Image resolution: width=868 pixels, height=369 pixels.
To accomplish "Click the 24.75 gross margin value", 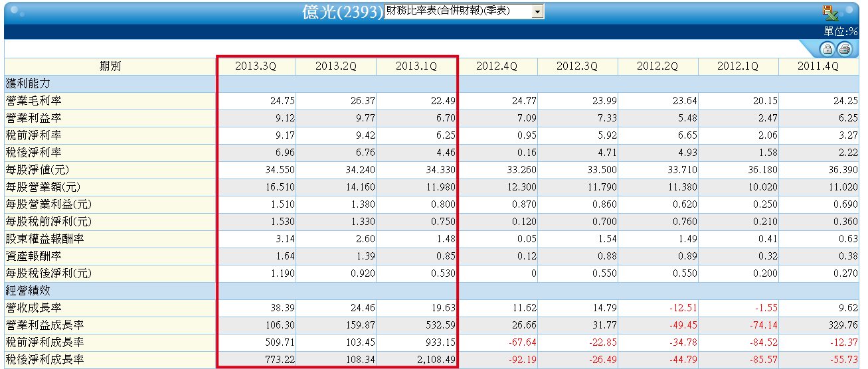I will pyautogui.click(x=282, y=101).
